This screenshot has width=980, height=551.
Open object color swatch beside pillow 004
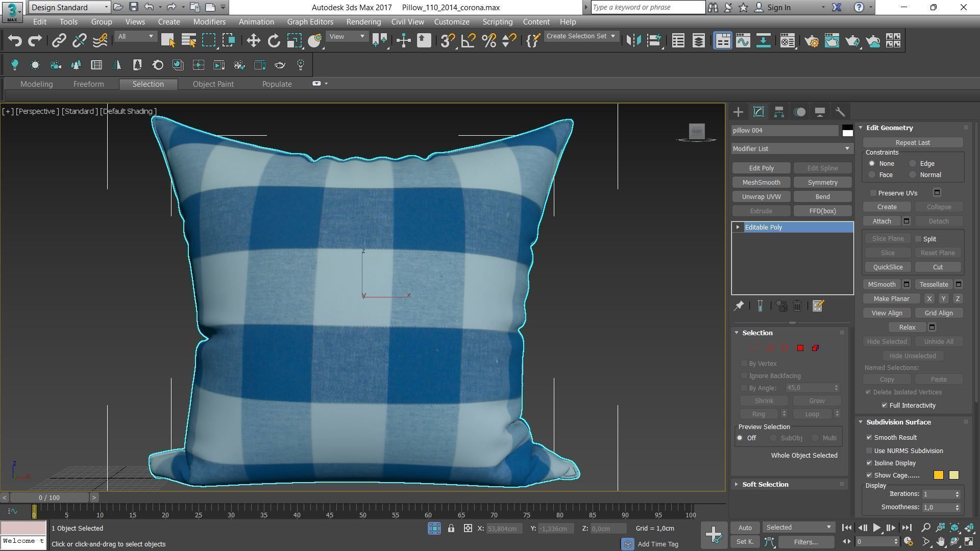tap(847, 131)
